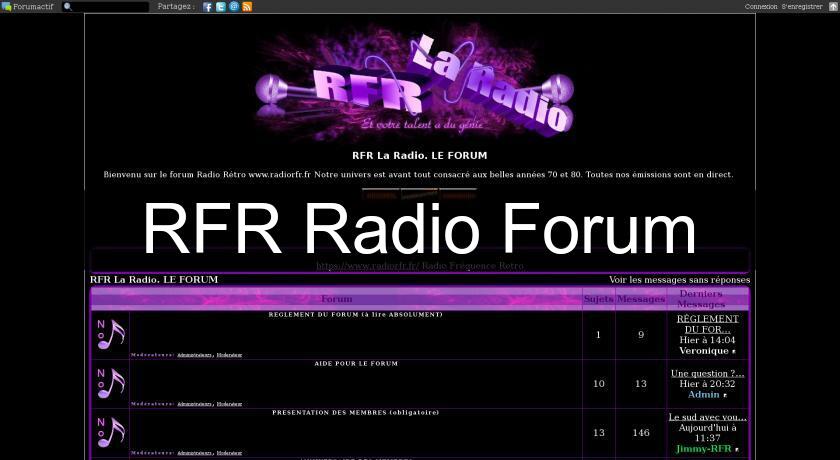View latest post icon next to Veronique
The width and height of the screenshot is (840, 460).
pos(734,352)
